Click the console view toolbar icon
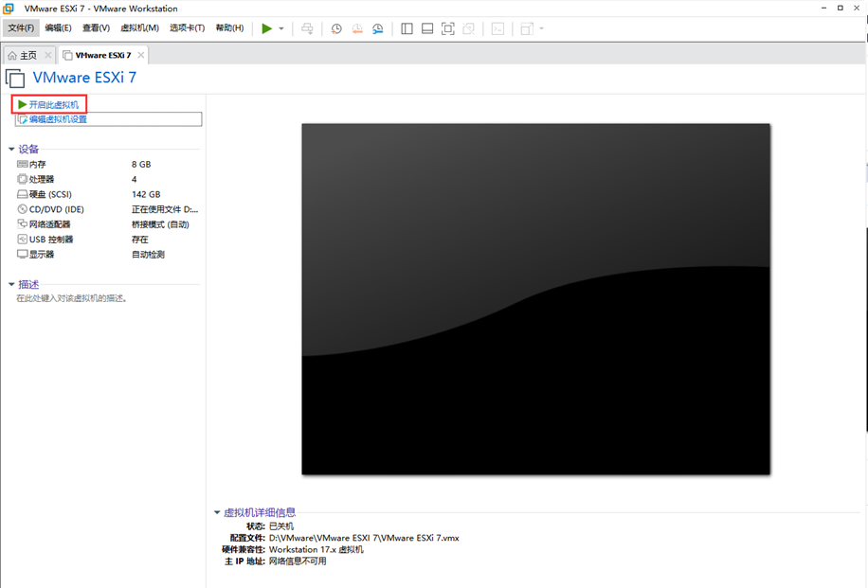868x588 pixels. (x=497, y=28)
